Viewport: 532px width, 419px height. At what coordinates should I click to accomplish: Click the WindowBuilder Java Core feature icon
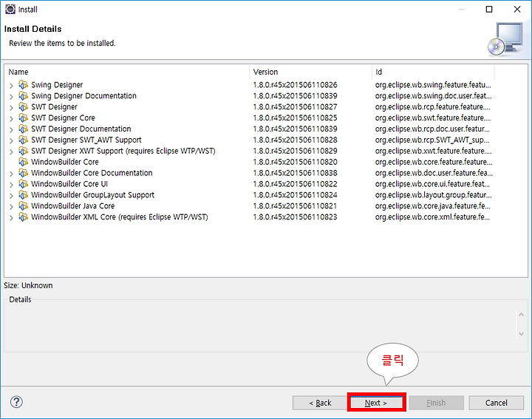click(x=24, y=206)
